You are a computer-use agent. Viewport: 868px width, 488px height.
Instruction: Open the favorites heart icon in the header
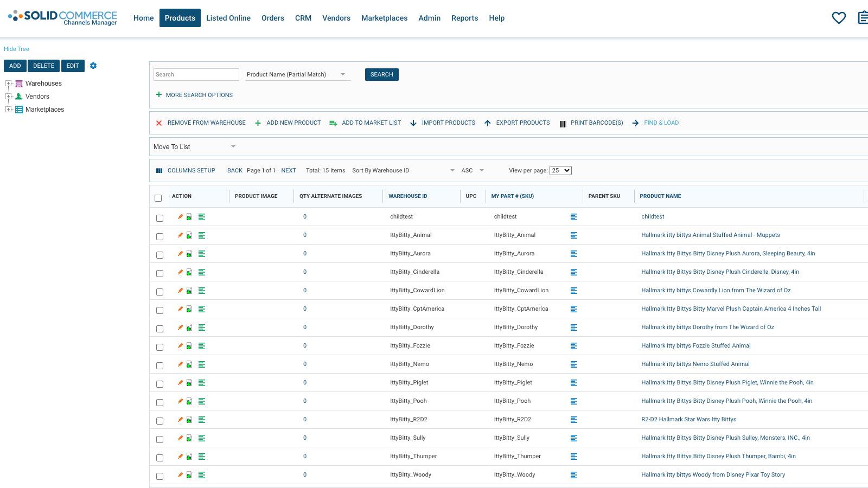point(839,17)
